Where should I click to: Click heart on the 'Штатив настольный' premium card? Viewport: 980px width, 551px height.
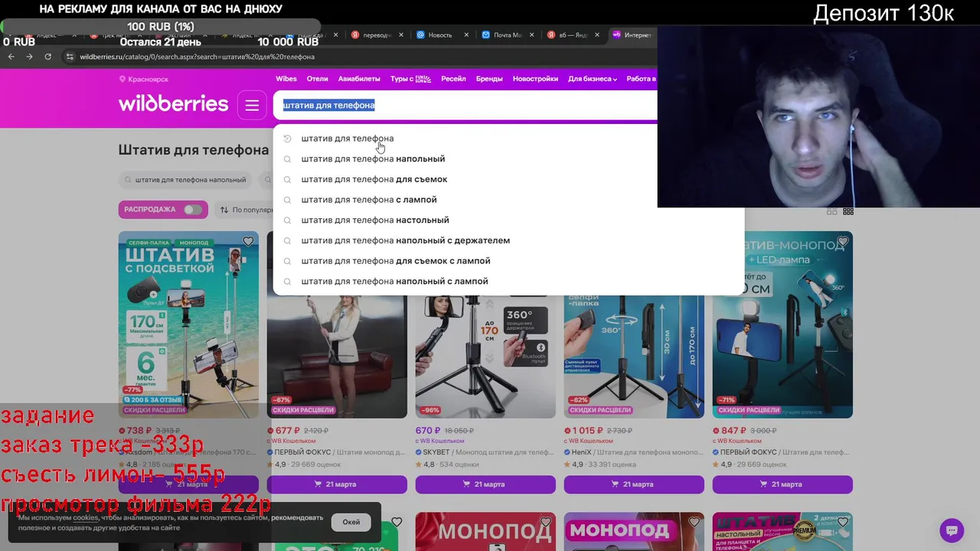click(842, 523)
